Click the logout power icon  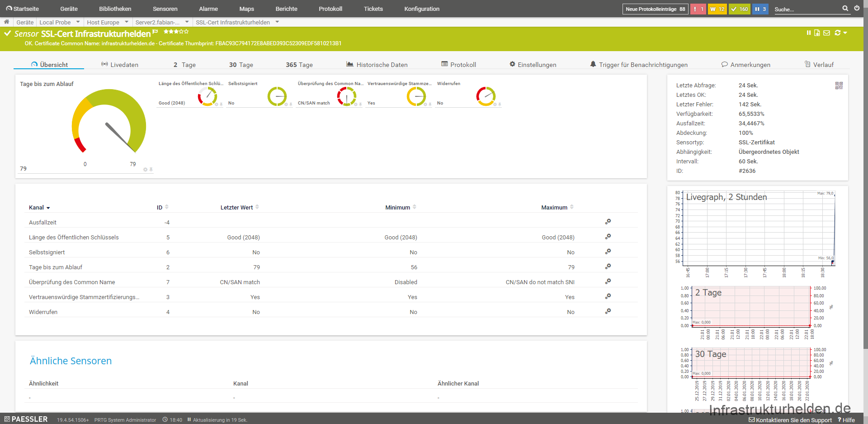pos(857,8)
